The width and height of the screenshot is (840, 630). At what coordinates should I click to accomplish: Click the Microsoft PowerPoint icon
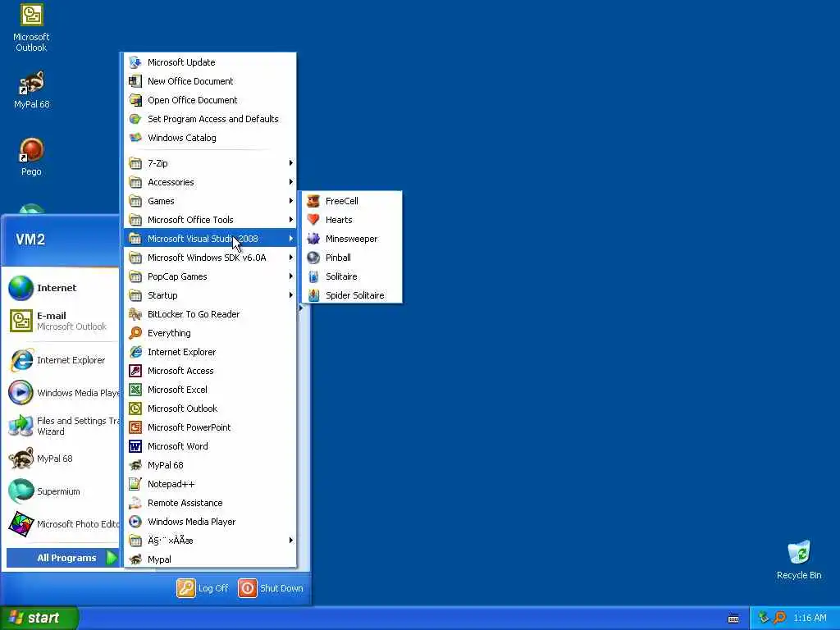(x=135, y=427)
